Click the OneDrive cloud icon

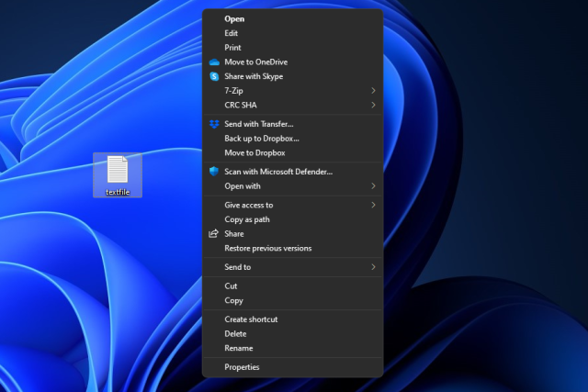point(214,62)
